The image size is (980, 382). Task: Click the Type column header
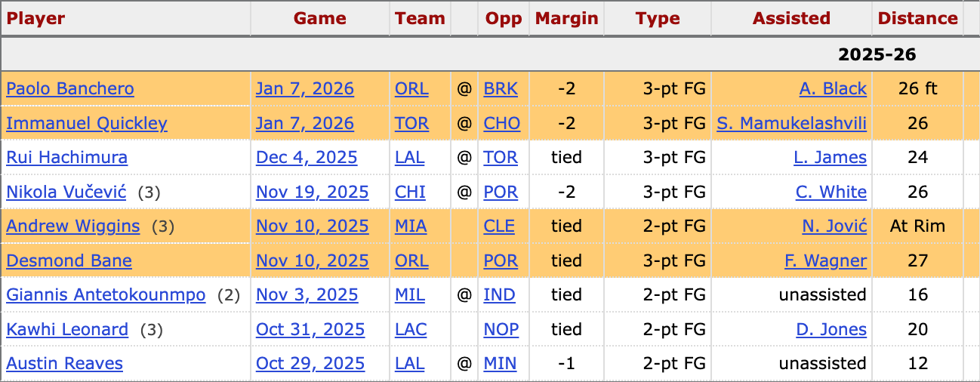(x=658, y=18)
